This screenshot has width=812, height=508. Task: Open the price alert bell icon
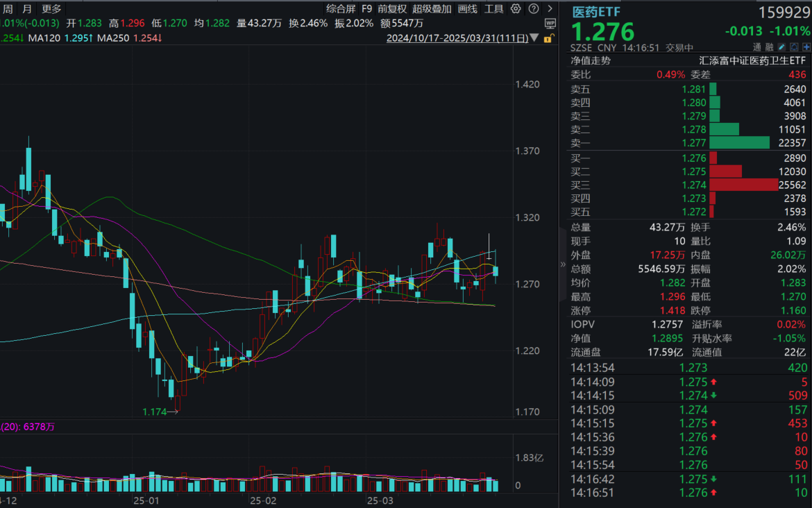(794, 46)
